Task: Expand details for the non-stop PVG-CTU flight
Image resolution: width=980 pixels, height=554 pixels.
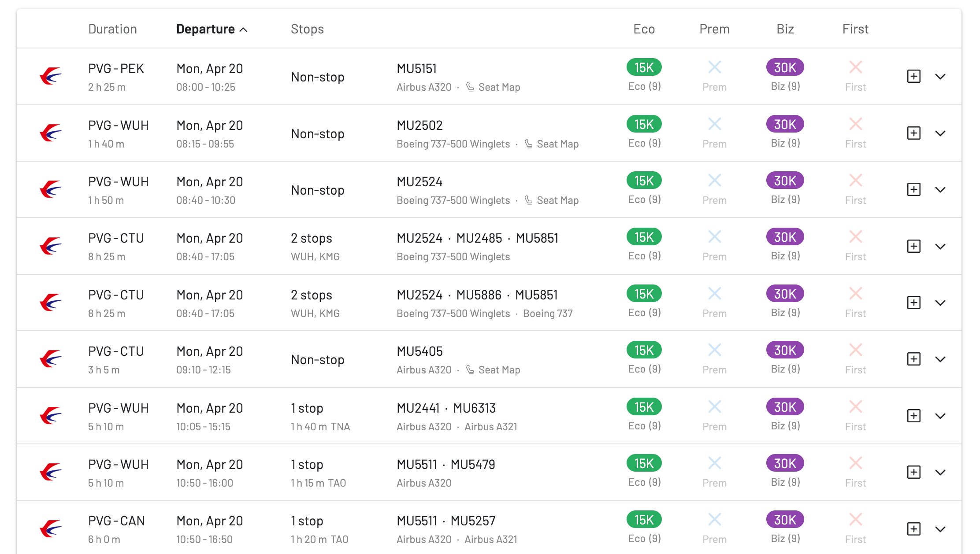Action: click(x=941, y=359)
